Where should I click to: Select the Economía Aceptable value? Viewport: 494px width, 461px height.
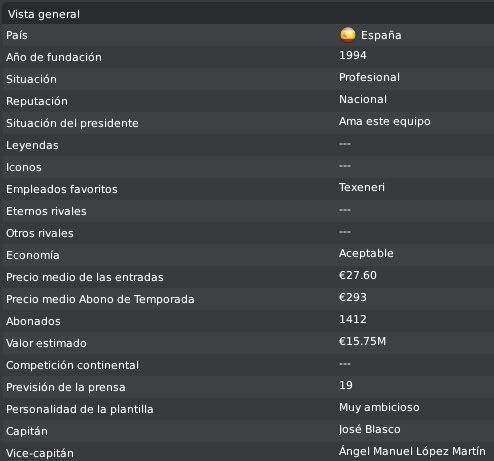coord(366,254)
